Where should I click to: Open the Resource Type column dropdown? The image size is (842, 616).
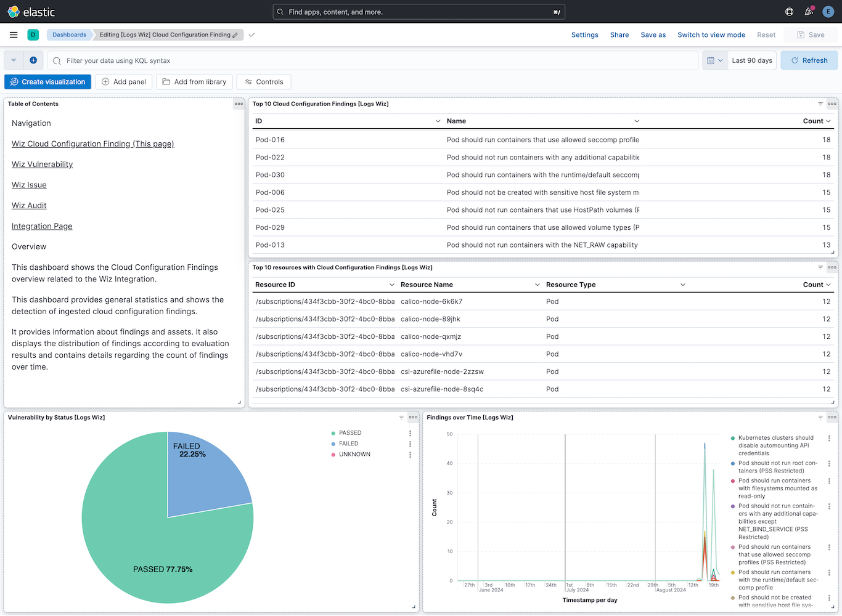[x=682, y=284]
